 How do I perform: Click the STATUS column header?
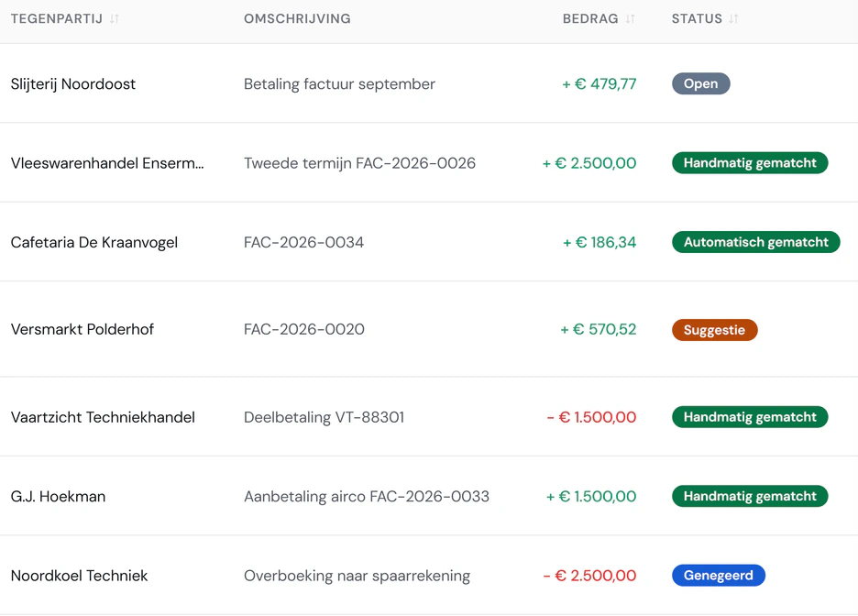pyautogui.click(x=697, y=18)
